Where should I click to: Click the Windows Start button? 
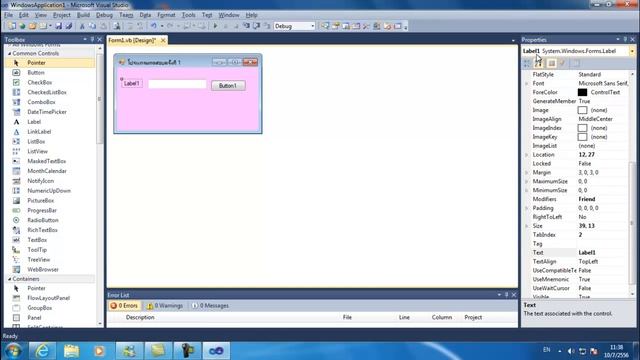(x=13, y=351)
